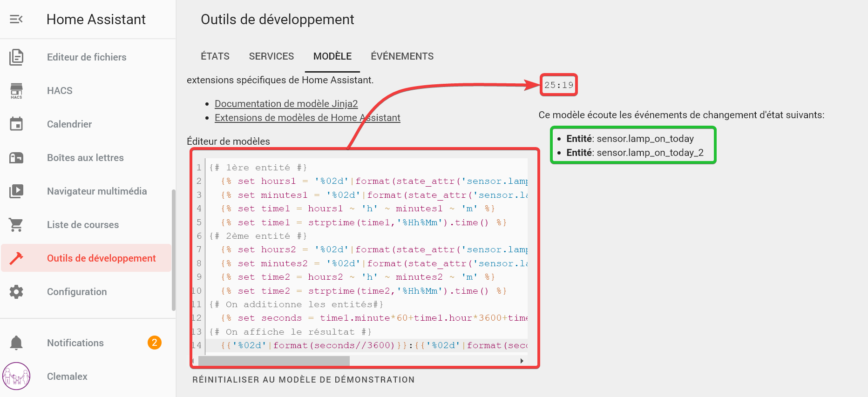
Task: Click the HACS store icon
Action: 16,91
